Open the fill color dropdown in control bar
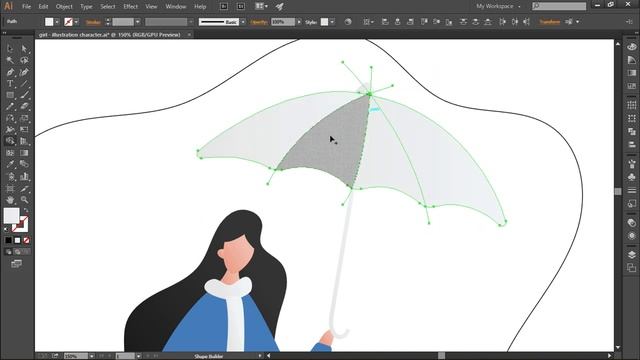This screenshot has width=640, height=360. pos(57,22)
